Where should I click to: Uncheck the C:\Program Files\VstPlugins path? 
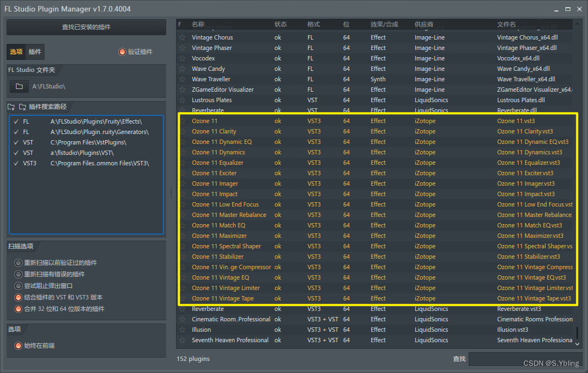pyautogui.click(x=16, y=142)
